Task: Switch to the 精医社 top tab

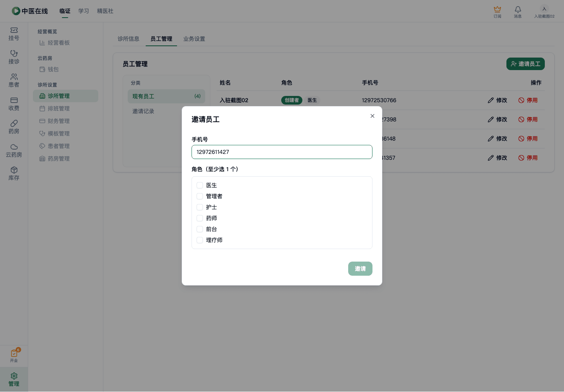Action: point(105,11)
